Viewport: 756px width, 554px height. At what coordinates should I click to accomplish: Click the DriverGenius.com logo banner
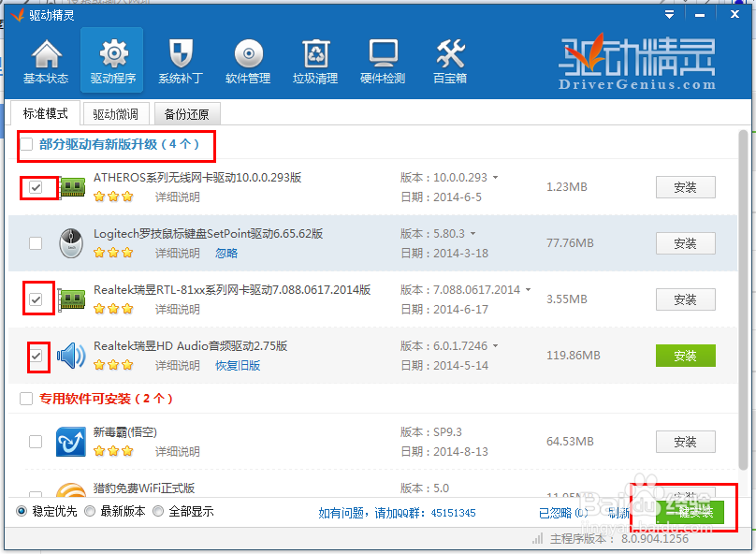click(637, 62)
